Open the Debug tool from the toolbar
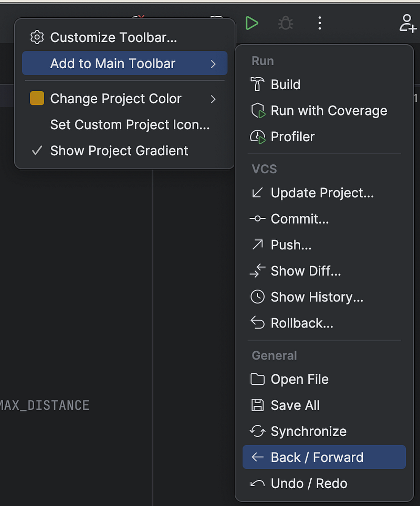The width and height of the screenshot is (420, 506). 285,23
